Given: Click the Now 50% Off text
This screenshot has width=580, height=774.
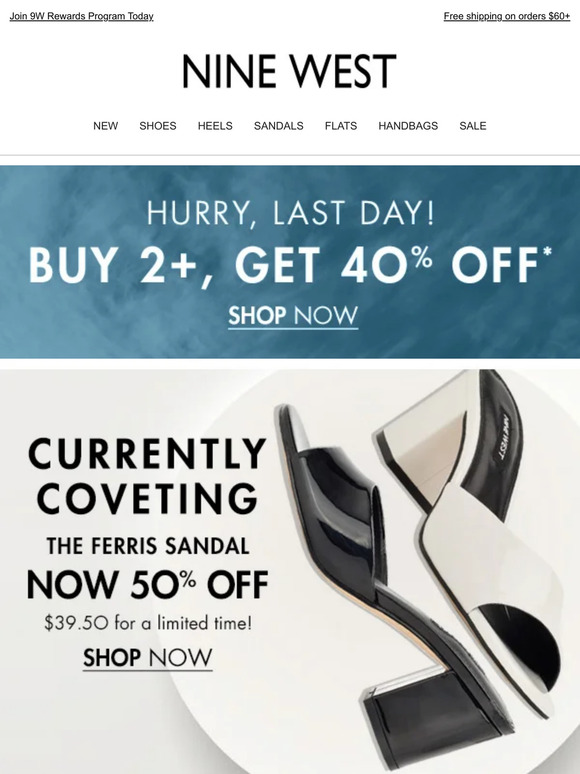Looking at the screenshot, I should pyautogui.click(x=148, y=585).
